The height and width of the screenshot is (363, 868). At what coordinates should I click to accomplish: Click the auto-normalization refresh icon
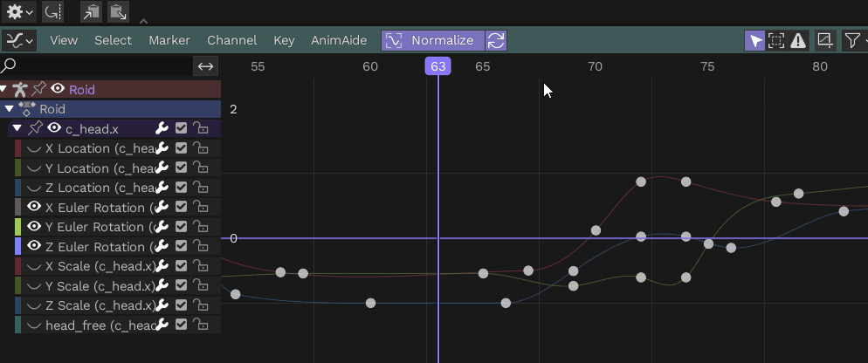[496, 40]
